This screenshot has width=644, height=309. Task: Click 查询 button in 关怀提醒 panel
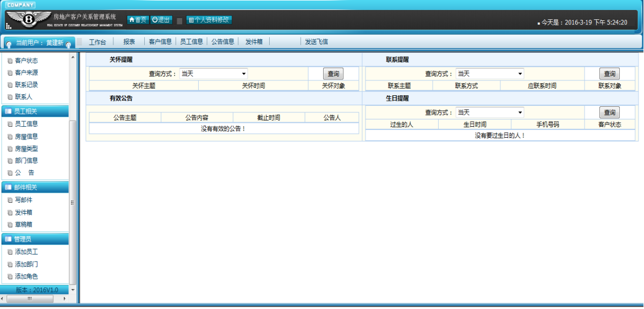coord(333,74)
